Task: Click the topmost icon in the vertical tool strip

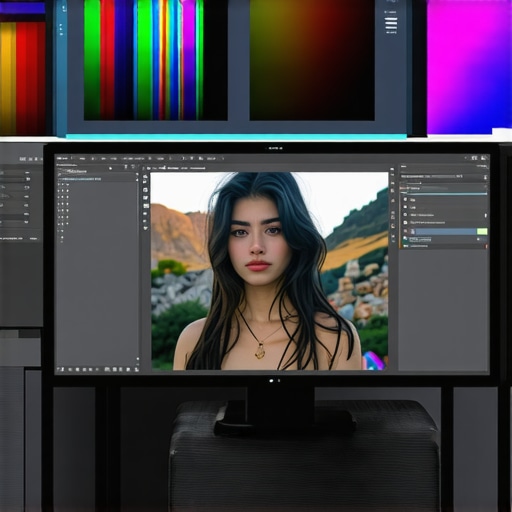Action: (x=146, y=177)
